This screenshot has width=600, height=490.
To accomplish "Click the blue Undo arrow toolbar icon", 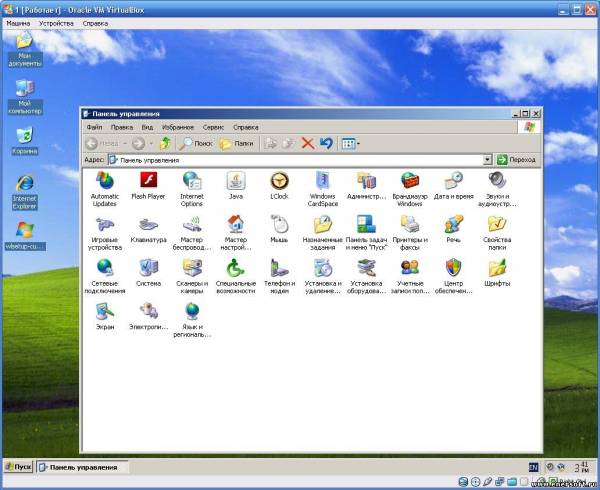I will click(x=326, y=144).
